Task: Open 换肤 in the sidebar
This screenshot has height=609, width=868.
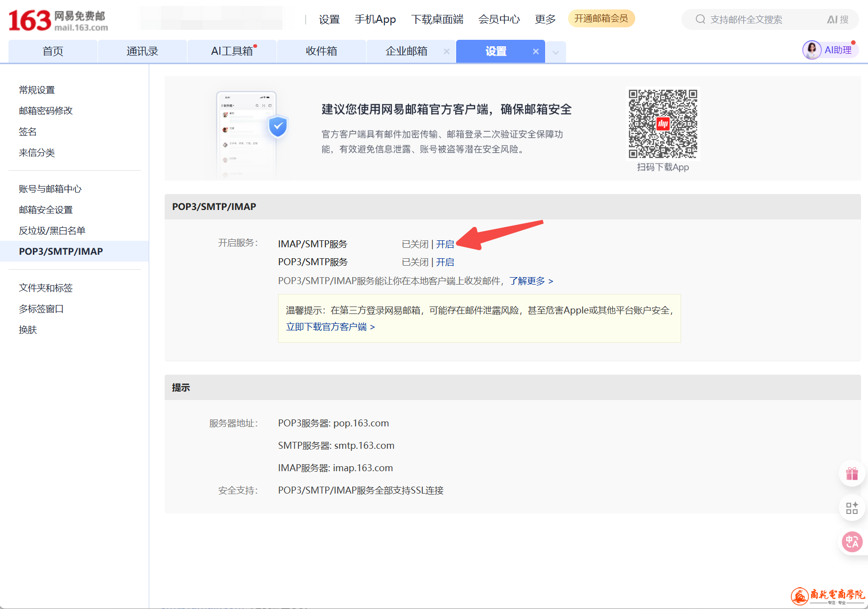Action: 28,330
